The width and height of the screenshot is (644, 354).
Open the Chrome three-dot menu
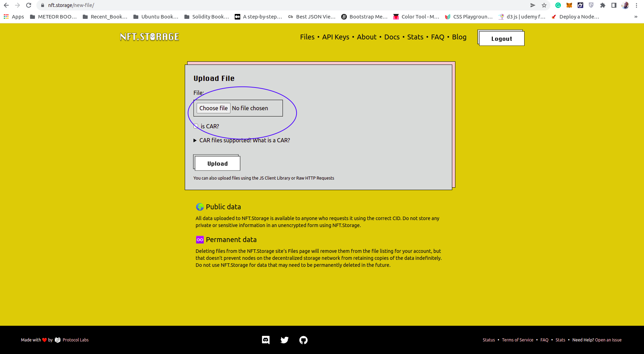click(636, 5)
